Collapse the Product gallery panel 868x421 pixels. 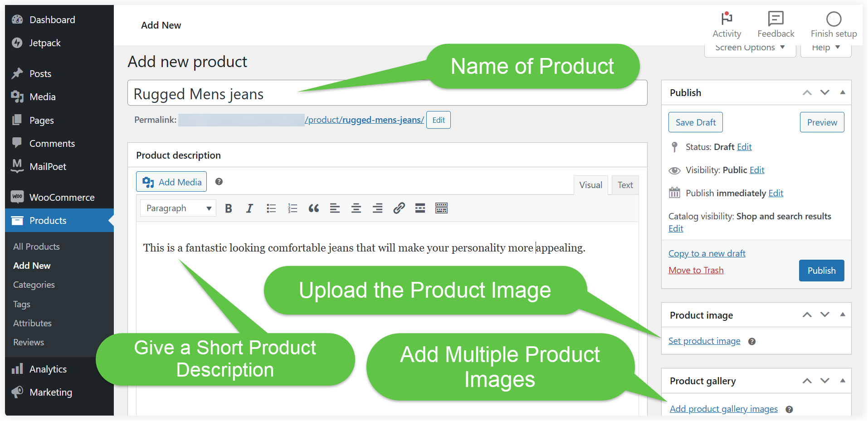[x=843, y=381]
